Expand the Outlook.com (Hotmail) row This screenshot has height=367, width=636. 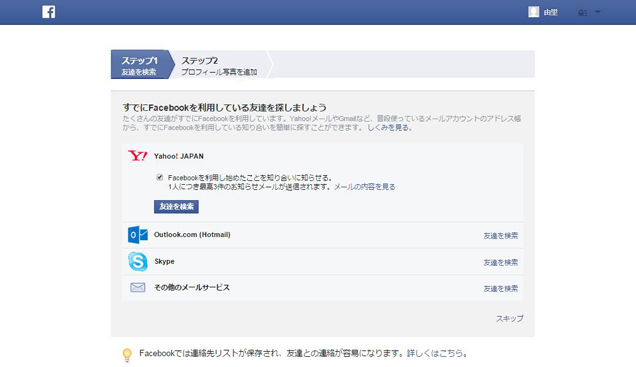click(322, 235)
